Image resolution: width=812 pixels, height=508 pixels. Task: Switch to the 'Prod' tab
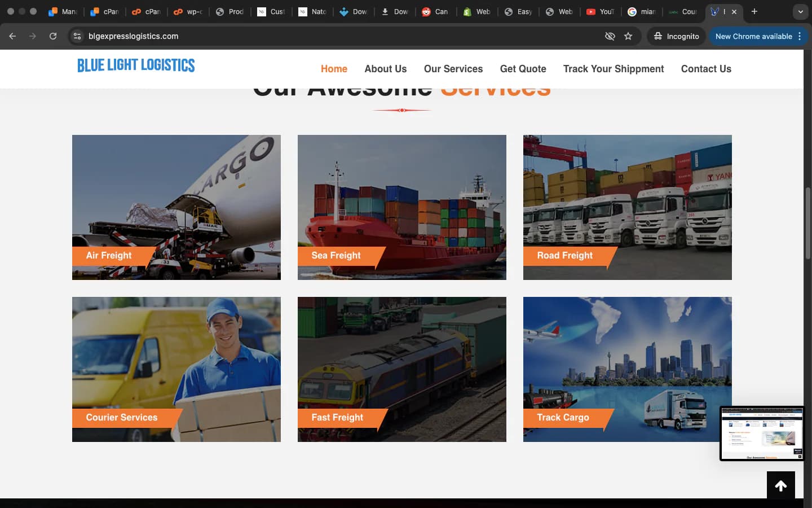point(230,11)
